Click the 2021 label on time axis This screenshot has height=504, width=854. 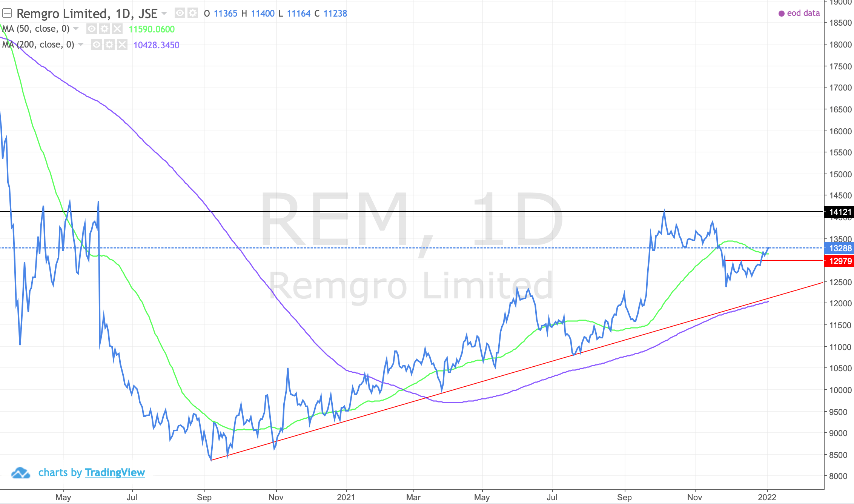pyautogui.click(x=346, y=497)
